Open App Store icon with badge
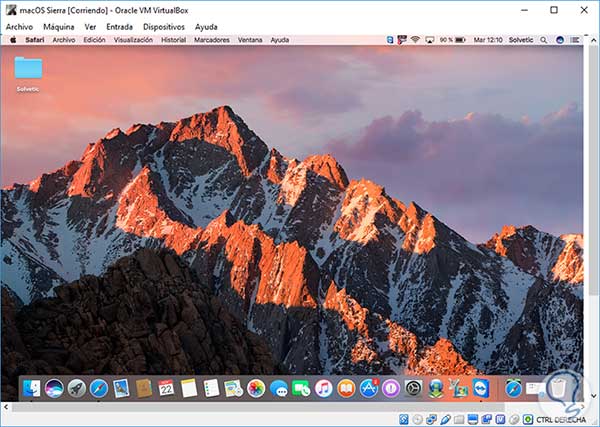600x427 pixels. point(368,389)
